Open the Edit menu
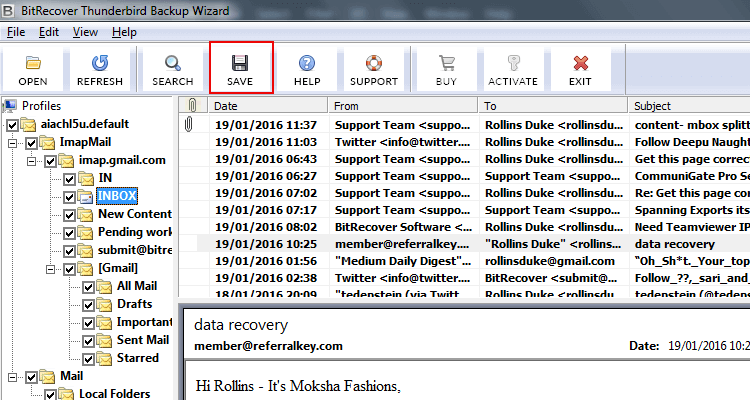 (x=49, y=32)
